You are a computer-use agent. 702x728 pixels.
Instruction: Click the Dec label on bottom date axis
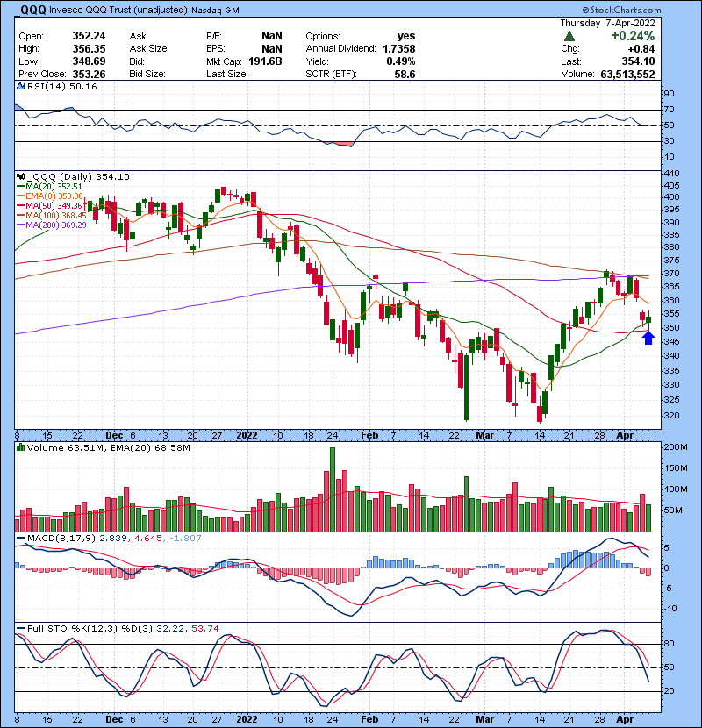(114, 719)
